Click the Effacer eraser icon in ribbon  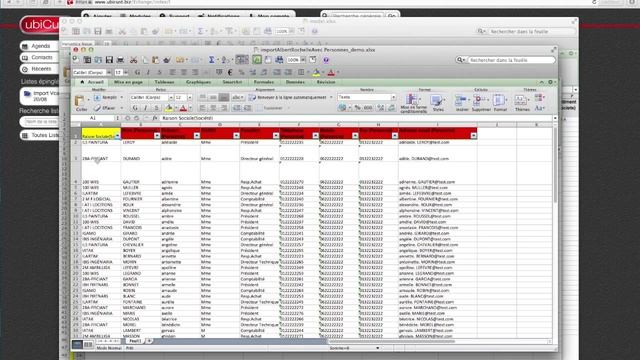(97, 108)
